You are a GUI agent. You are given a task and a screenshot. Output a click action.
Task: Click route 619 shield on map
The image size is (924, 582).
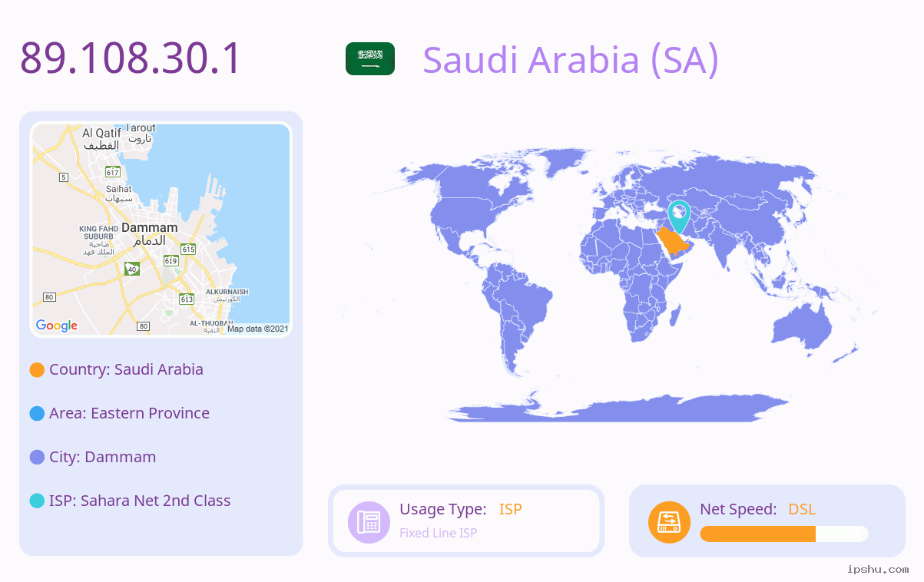pos(171,261)
